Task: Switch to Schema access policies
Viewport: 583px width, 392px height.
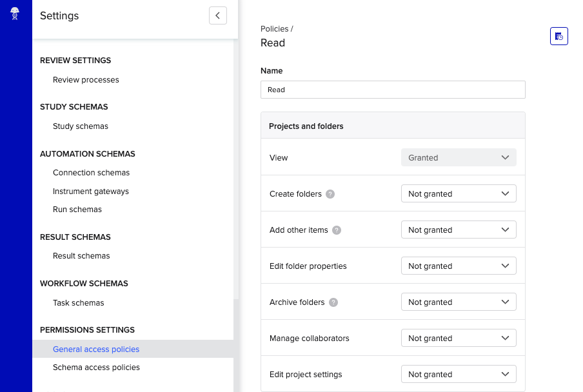Action: pyautogui.click(x=95, y=367)
